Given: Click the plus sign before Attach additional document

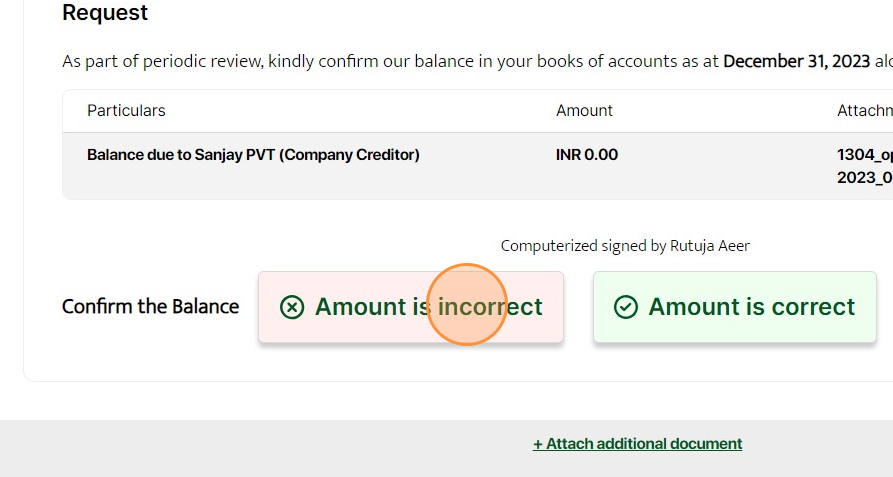Looking at the screenshot, I should (537, 444).
